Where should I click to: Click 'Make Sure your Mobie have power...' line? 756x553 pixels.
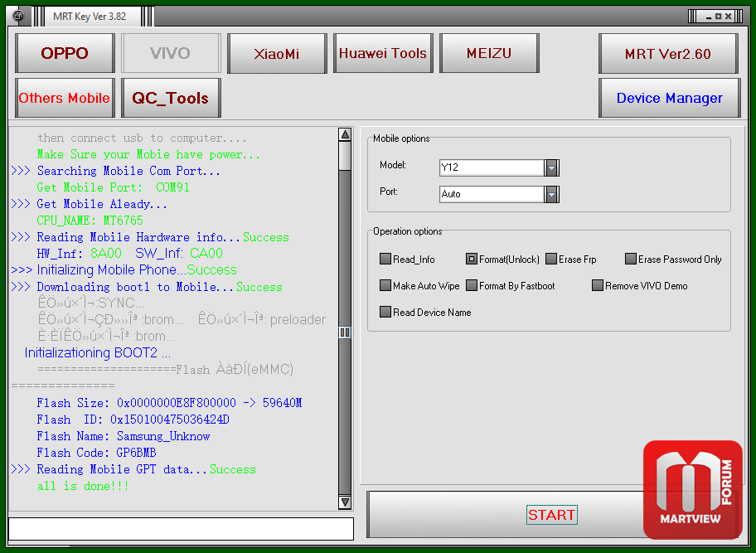click(x=148, y=154)
